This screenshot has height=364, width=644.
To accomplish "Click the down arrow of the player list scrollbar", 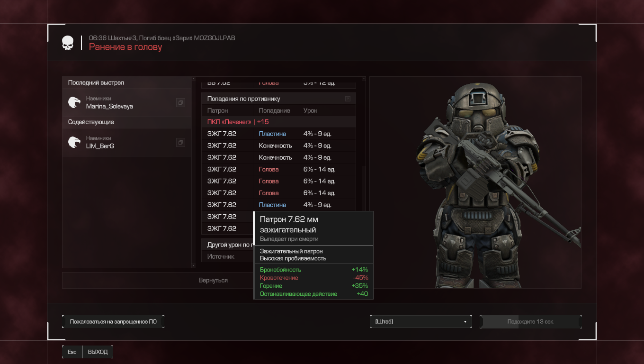I will click(193, 266).
